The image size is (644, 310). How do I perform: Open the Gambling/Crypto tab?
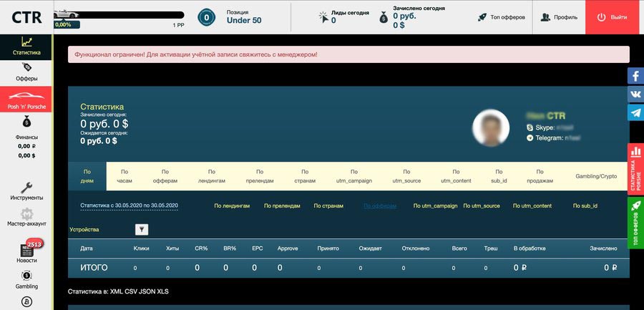[596, 176]
